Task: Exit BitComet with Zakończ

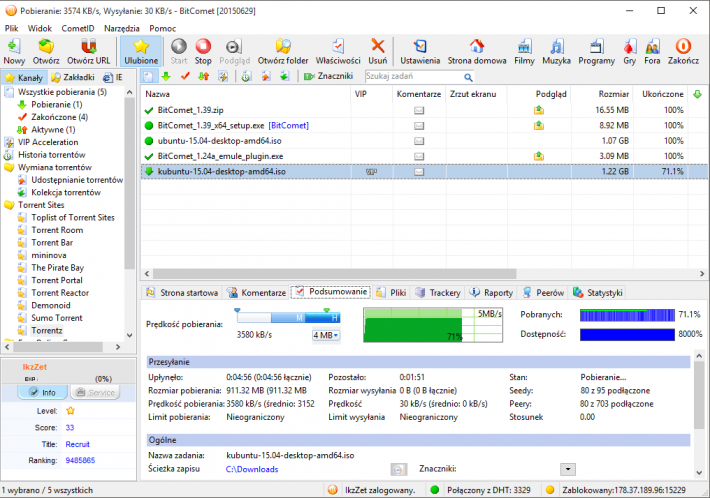Action: click(683, 51)
